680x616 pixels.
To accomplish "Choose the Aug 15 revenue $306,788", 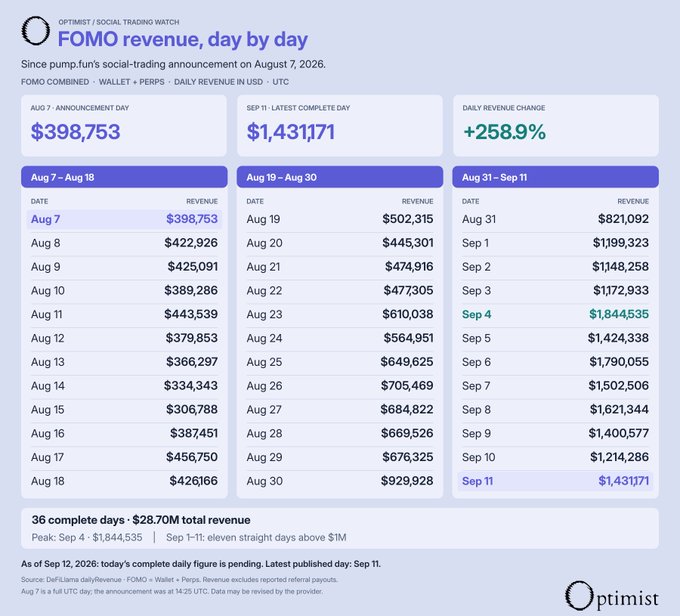I will click(x=192, y=410).
